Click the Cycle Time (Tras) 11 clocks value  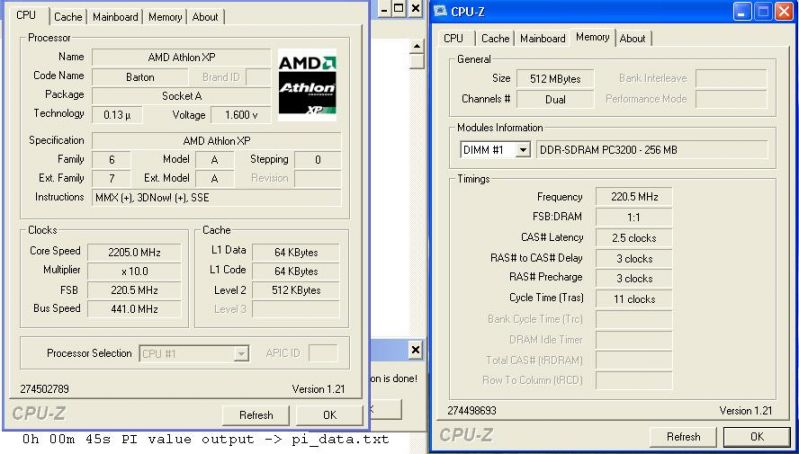click(x=634, y=299)
